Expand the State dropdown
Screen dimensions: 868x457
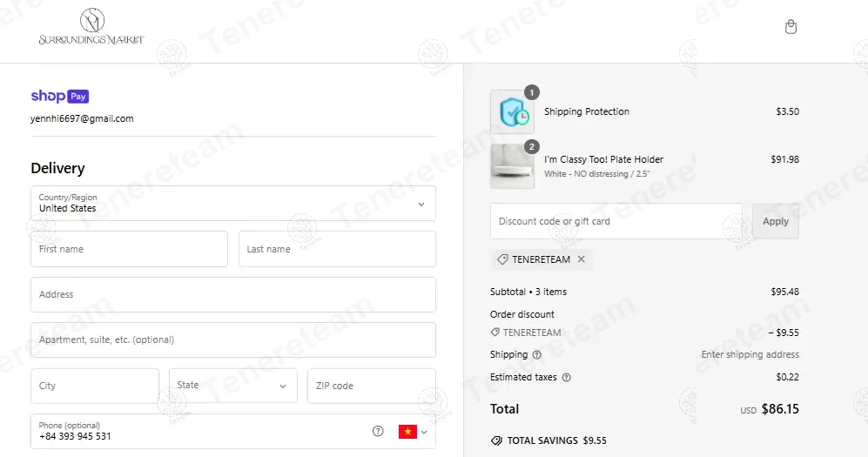(x=233, y=386)
